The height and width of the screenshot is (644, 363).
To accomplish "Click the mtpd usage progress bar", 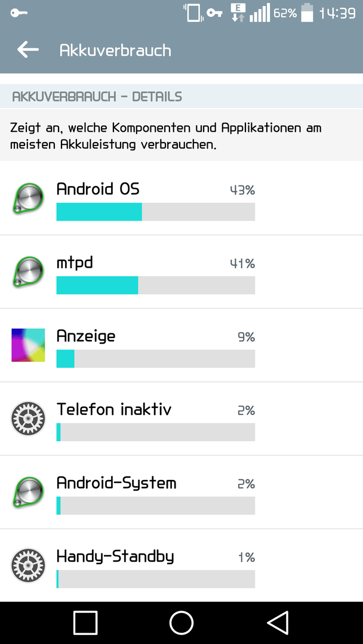I will coord(155,285).
